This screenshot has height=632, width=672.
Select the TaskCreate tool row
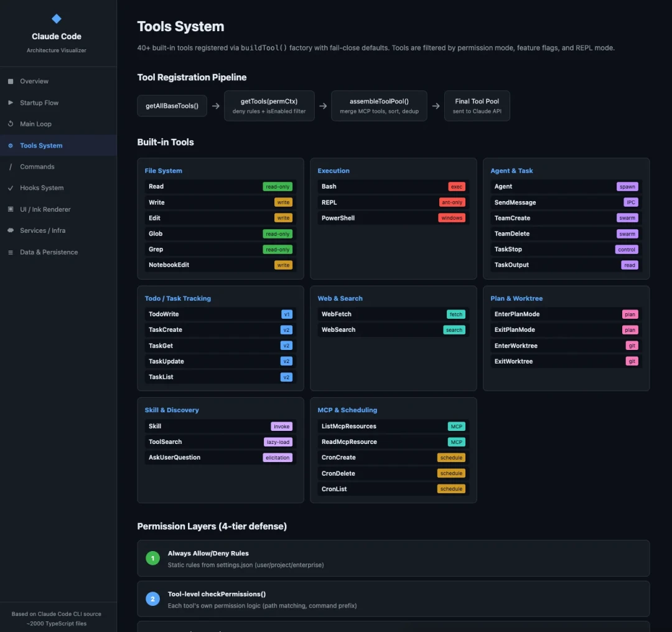click(x=220, y=330)
